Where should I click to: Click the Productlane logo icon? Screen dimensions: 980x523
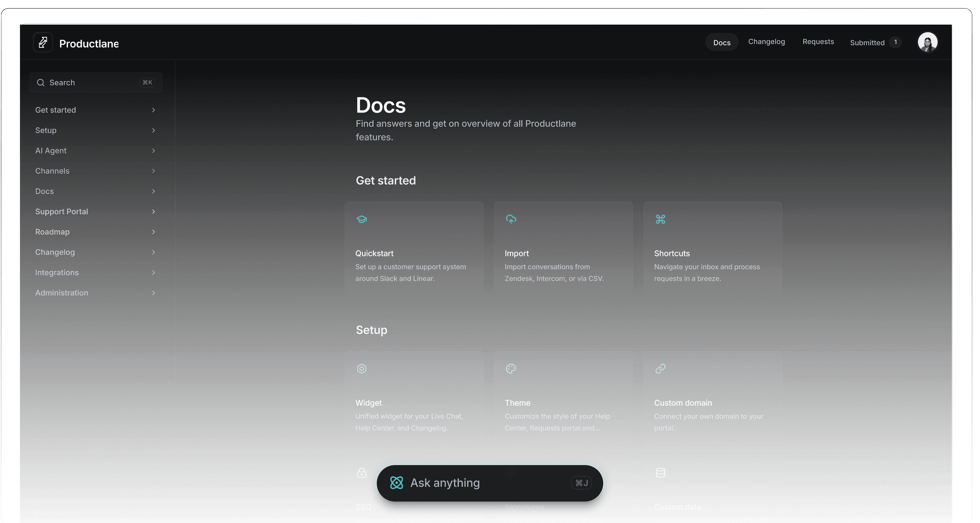tap(43, 42)
